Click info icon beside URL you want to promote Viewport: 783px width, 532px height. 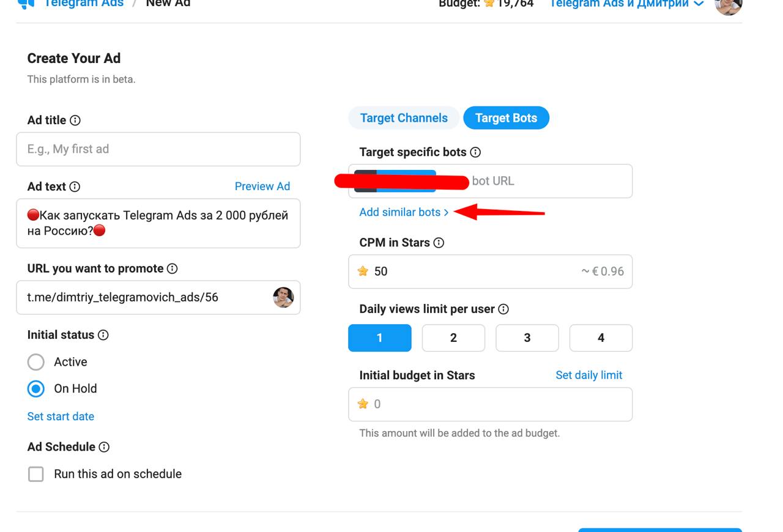click(173, 268)
